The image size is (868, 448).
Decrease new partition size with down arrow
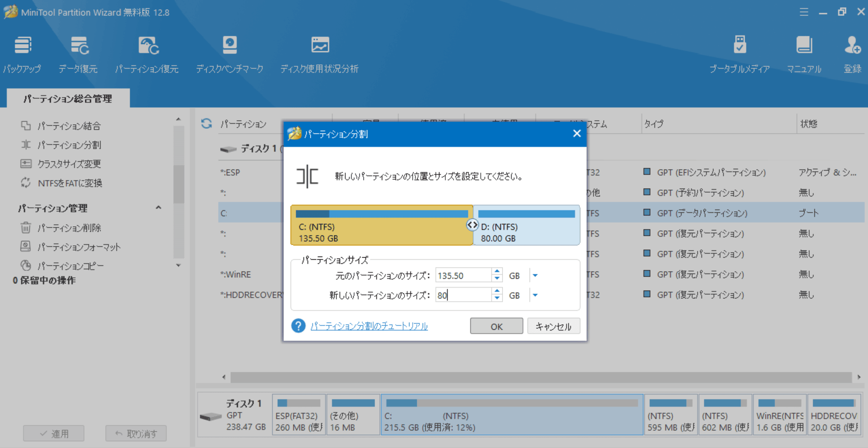497,299
